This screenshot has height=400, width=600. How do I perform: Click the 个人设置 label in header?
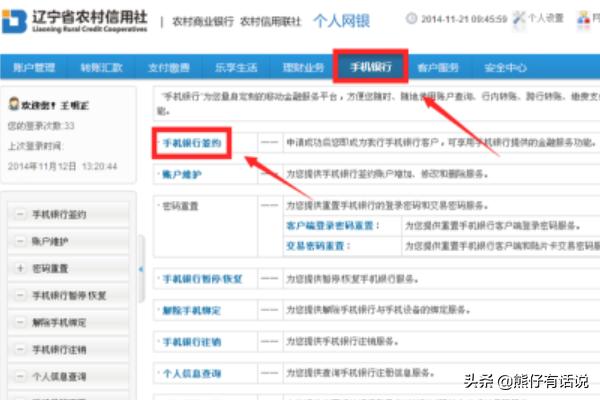pos(546,18)
